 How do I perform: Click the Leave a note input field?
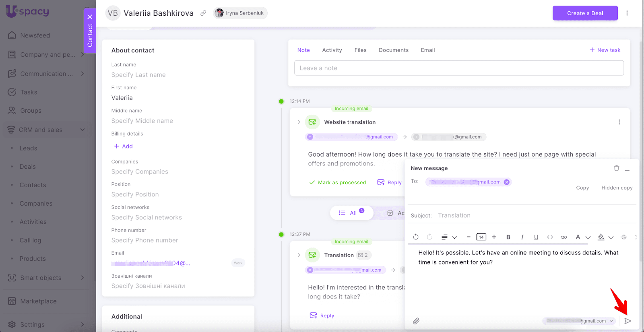pyautogui.click(x=459, y=68)
